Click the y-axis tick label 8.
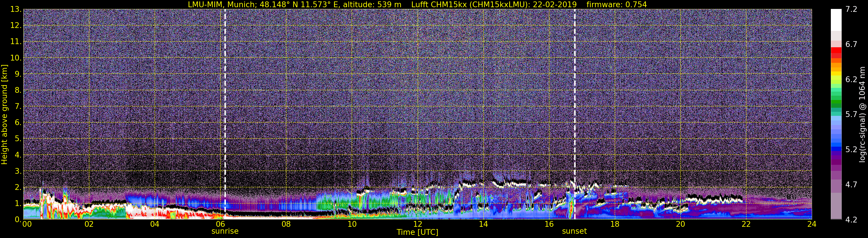 point(18,90)
